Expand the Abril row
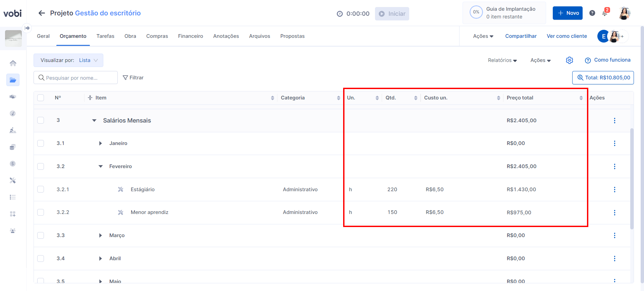This screenshot has height=291, width=644. coord(100,259)
